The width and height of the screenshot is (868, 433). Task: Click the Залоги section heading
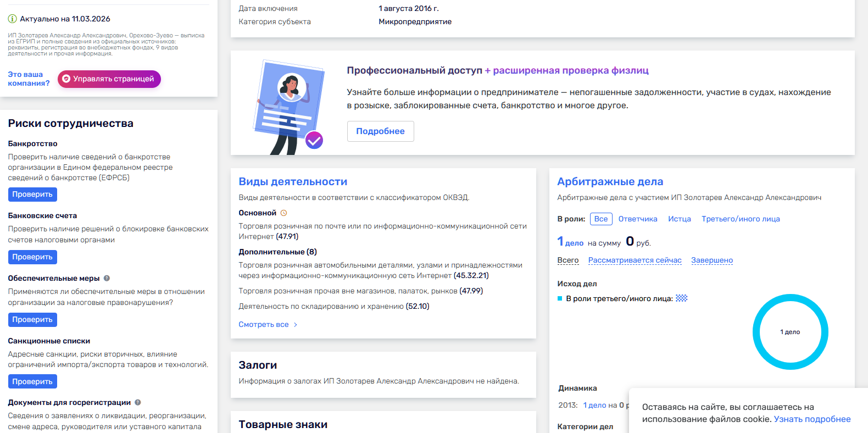(258, 365)
